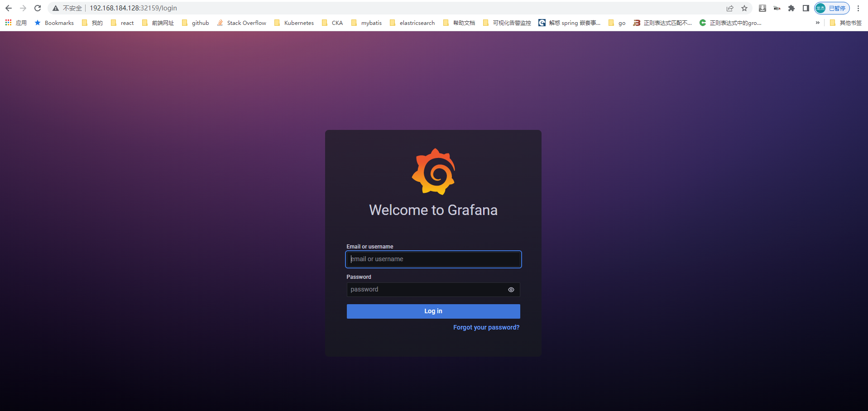The width and height of the screenshot is (868, 411).
Task: Click Forgot your password link
Action: pos(486,327)
